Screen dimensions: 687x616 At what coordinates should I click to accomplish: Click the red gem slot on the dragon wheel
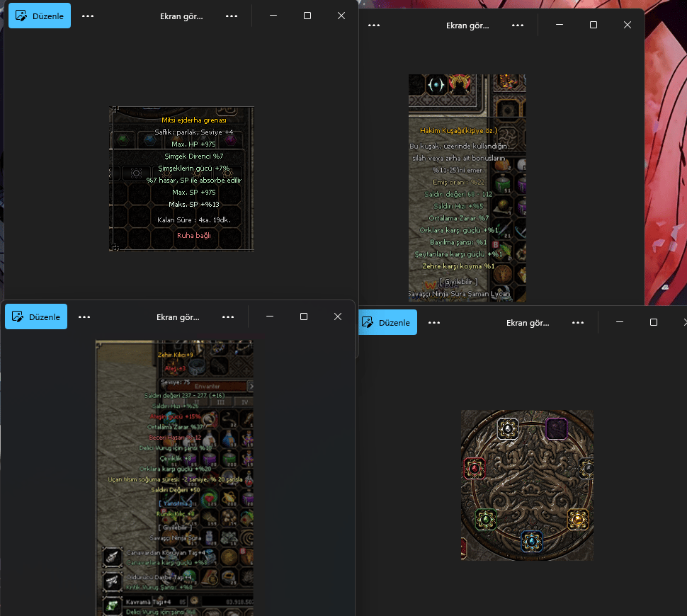point(474,468)
